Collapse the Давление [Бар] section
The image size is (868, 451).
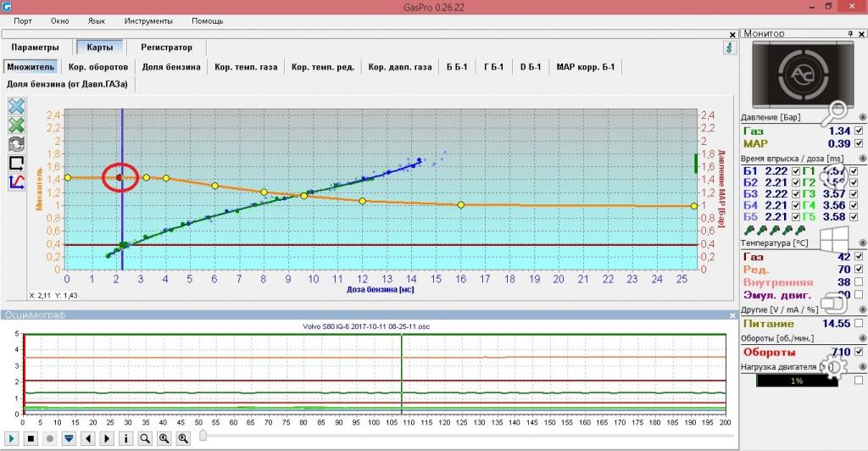(x=860, y=117)
